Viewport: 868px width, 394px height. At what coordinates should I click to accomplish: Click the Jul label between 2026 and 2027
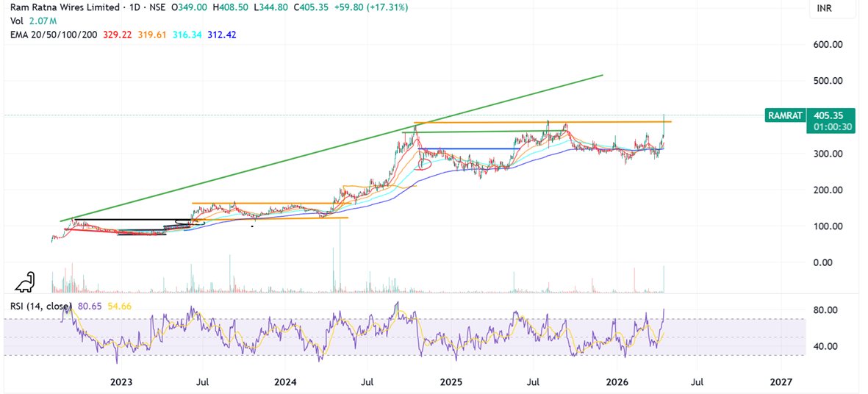pyautogui.click(x=697, y=382)
